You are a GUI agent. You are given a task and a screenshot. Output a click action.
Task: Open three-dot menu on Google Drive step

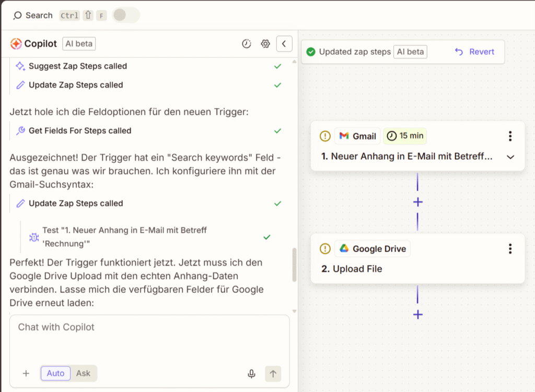510,249
